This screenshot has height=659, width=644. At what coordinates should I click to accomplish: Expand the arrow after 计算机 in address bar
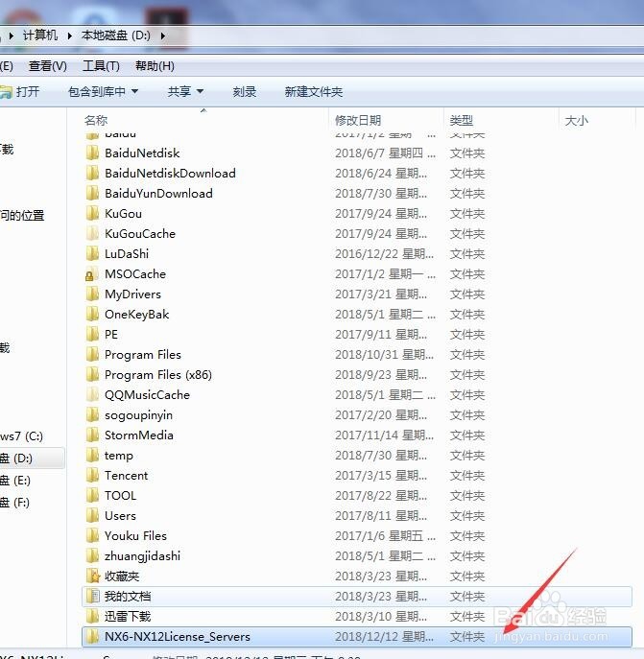[x=69, y=35]
